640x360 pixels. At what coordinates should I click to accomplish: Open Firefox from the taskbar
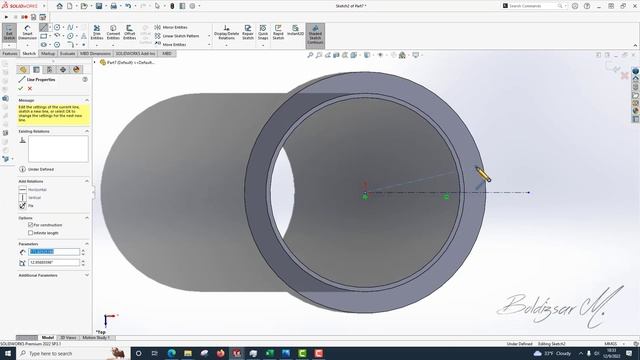[220, 353]
